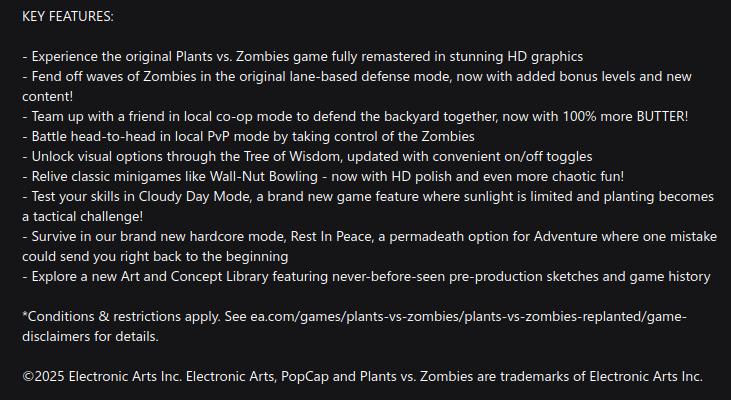Click the "disclaimers for details." text

[x=90, y=337]
